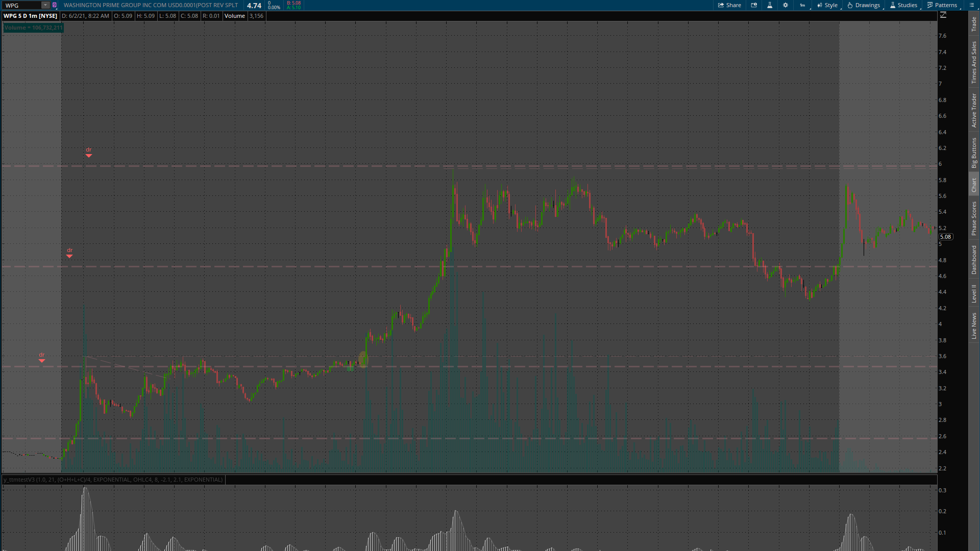This screenshot has height=551, width=980.
Task: Open the Live News sidebar tab
Action: click(x=974, y=326)
